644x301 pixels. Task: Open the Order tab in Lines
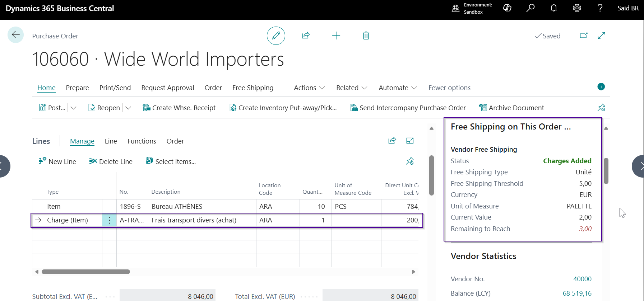pos(175,141)
